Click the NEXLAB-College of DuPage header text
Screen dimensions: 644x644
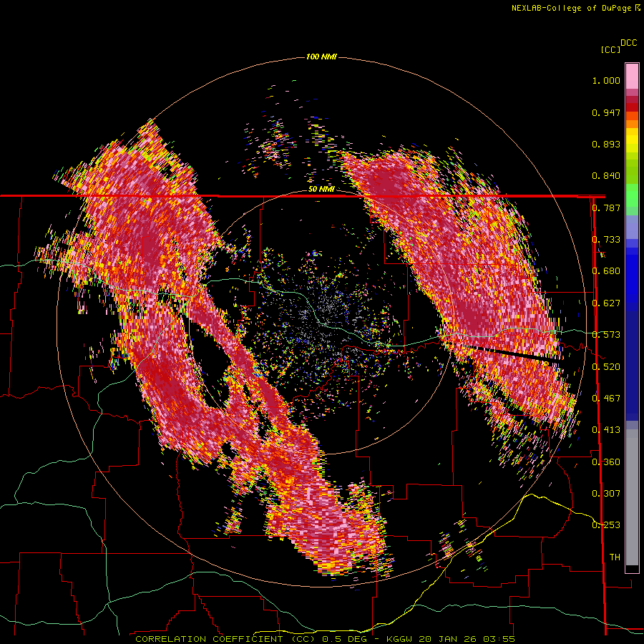(575, 8)
